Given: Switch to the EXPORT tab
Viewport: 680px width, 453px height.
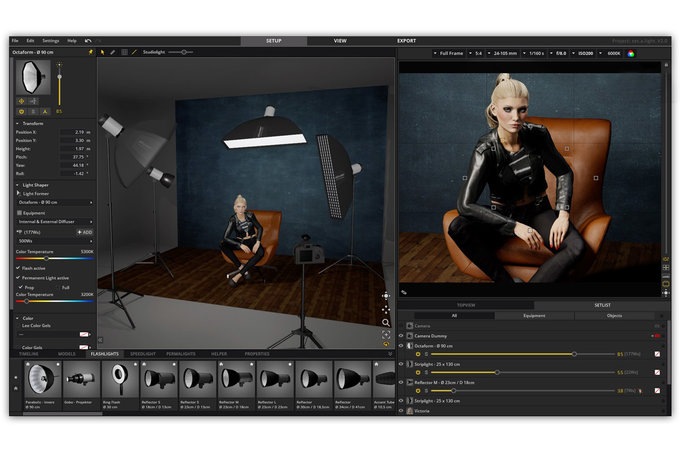Looking at the screenshot, I should [x=406, y=41].
